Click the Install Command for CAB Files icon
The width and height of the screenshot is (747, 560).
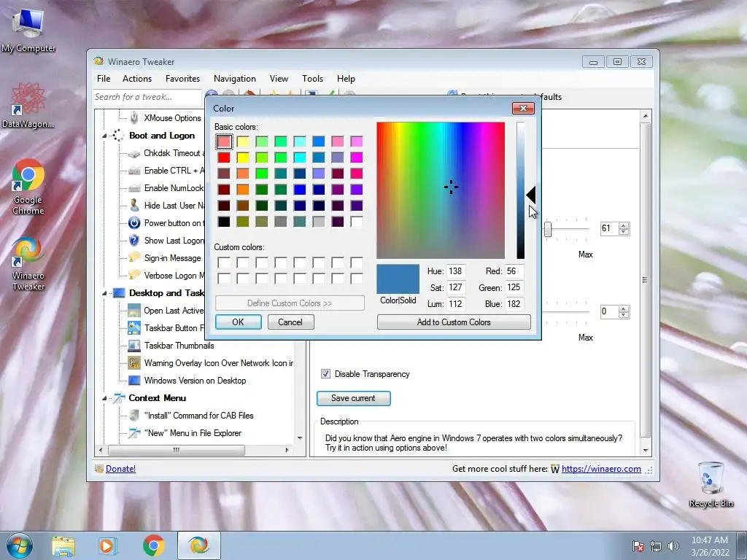pyautogui.click(x=134, y=415)
